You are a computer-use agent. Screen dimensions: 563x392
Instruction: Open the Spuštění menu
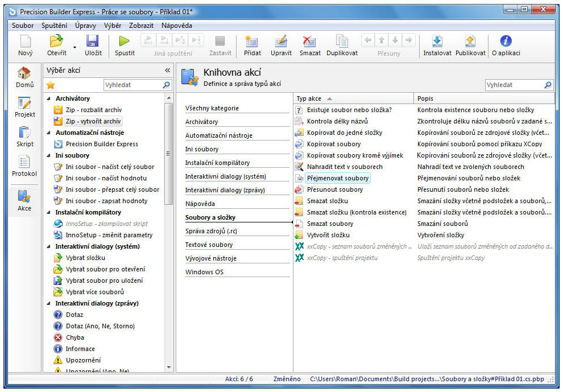[x=54, y=26]
